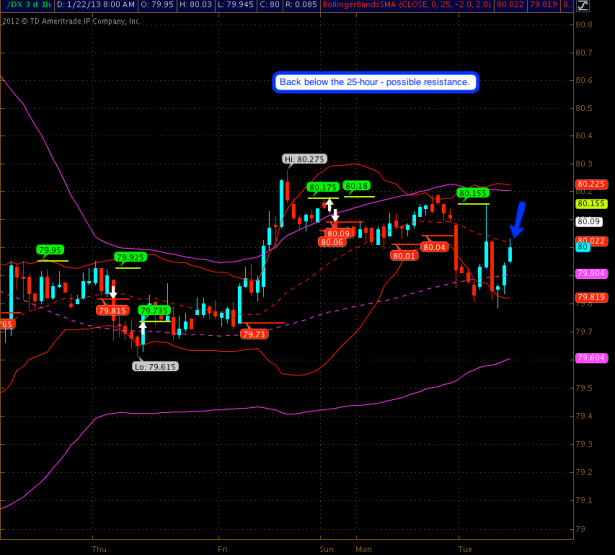The height and width of the screenshot is (555, 615).
Task: Click the white down arrow above 79.815
Action: (114, 293)
